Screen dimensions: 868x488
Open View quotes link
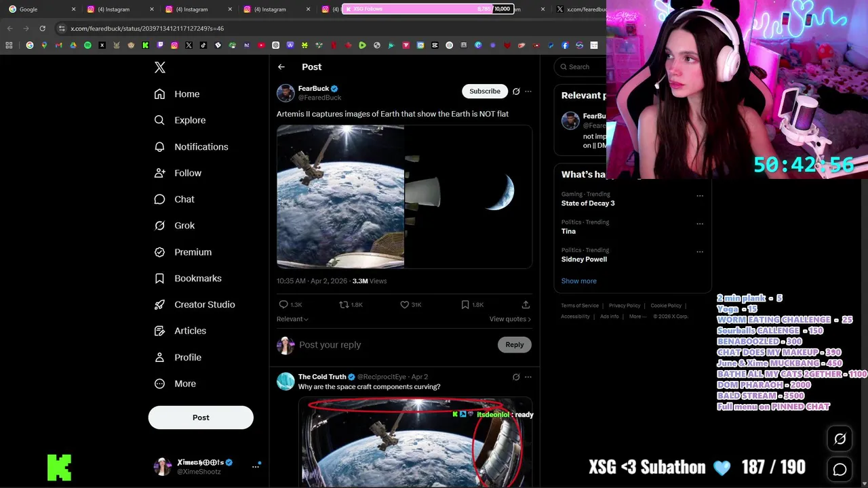tap(510, 319)
